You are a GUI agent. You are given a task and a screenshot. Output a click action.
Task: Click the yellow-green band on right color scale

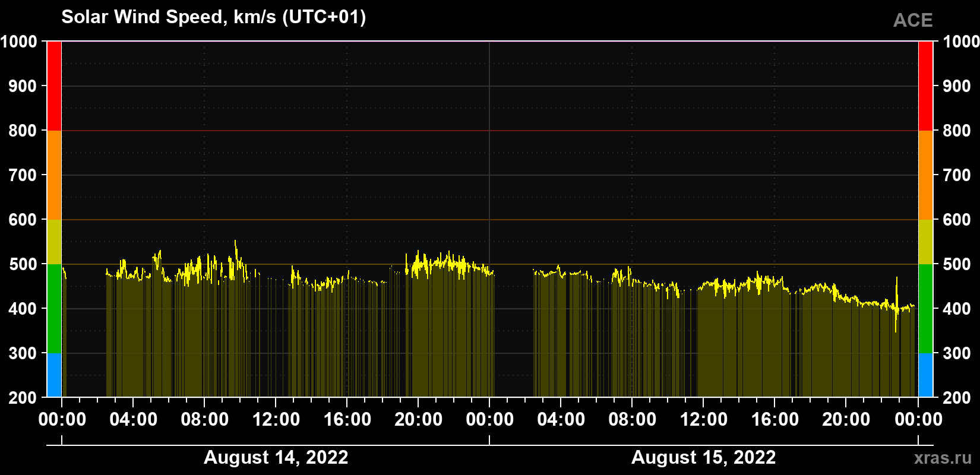pyautogui.click(x=925, y=242)
